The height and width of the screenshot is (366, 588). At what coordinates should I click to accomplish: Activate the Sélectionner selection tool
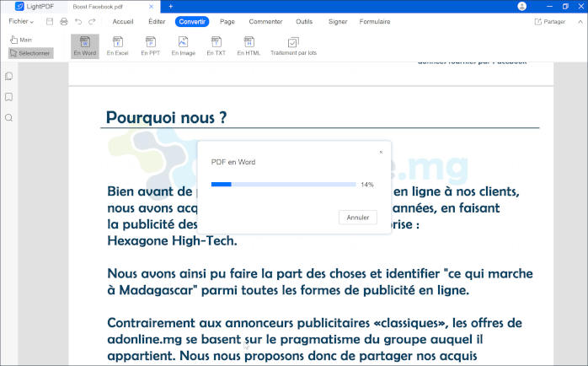[x=29, y=53]
